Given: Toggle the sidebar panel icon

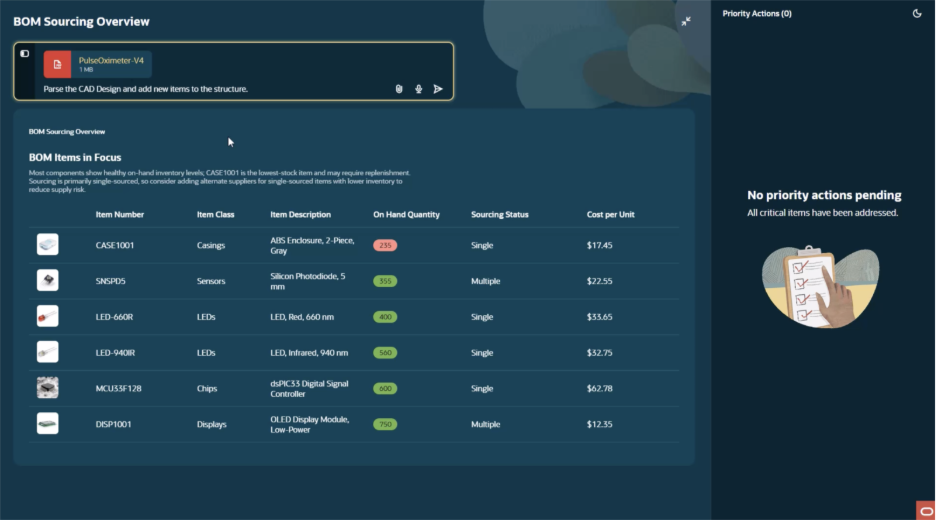Looking at the screenshot, I should (24, 54).
